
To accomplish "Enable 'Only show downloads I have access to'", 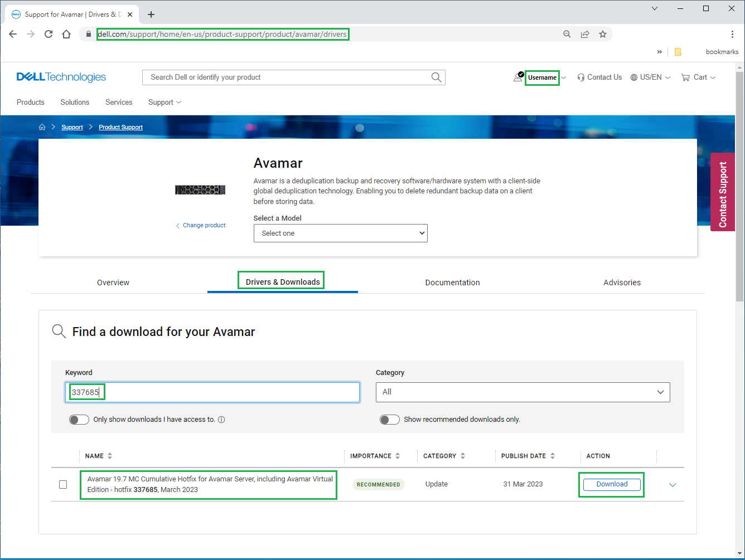I will coord(79,419).
